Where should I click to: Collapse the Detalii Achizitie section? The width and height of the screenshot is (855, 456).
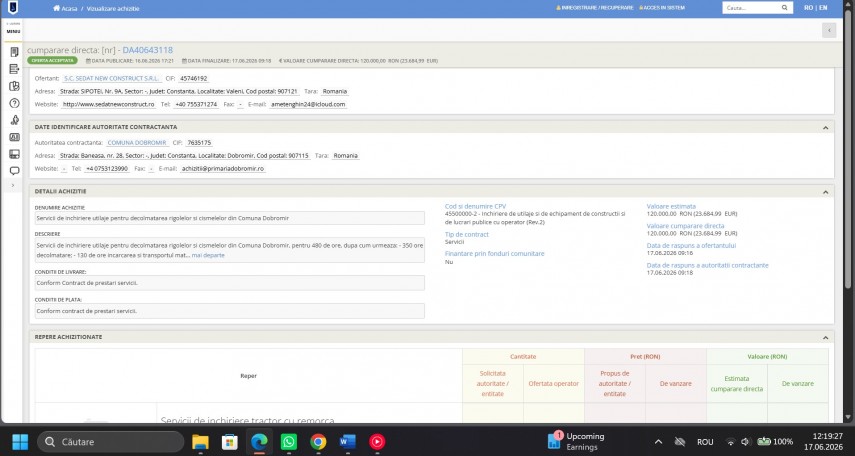(x=825, y=192)
